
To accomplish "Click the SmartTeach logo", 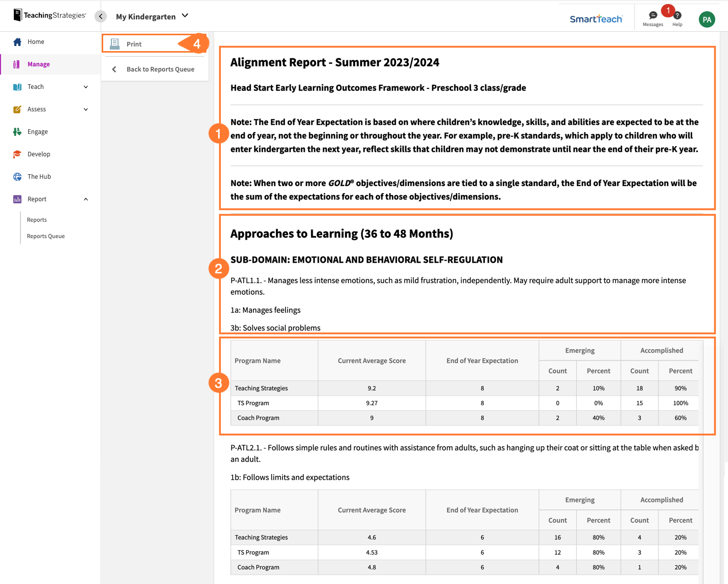I will click(596, 18).
